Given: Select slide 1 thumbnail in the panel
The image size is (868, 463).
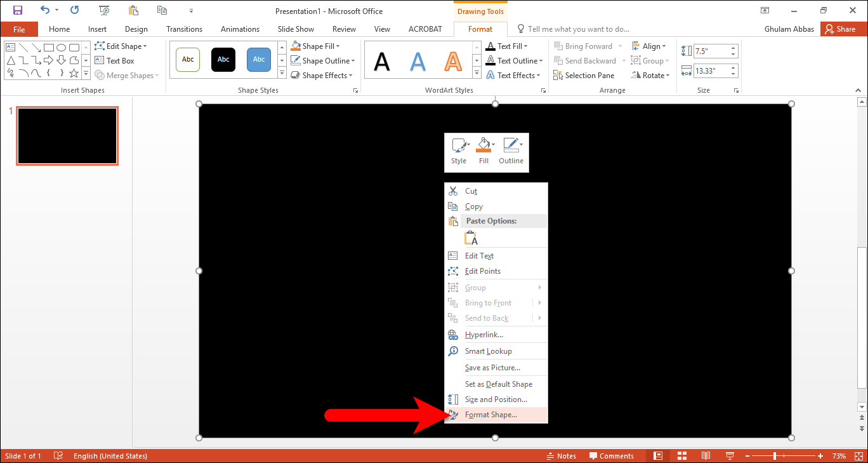Looking at the screenshot, I should point(67,136).
